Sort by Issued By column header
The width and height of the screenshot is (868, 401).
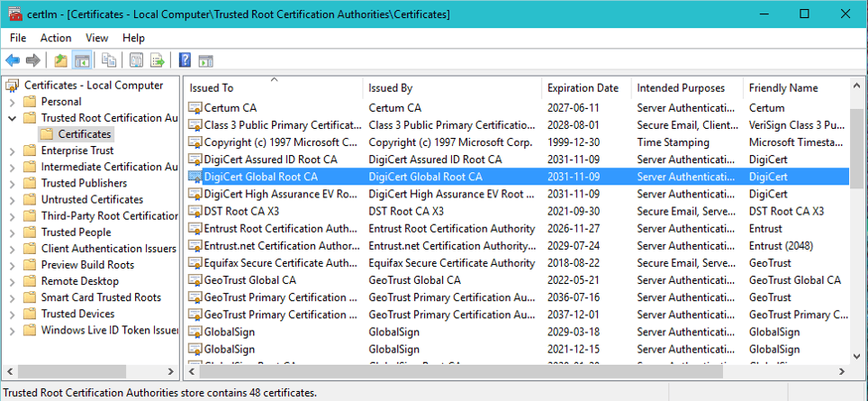452,88
